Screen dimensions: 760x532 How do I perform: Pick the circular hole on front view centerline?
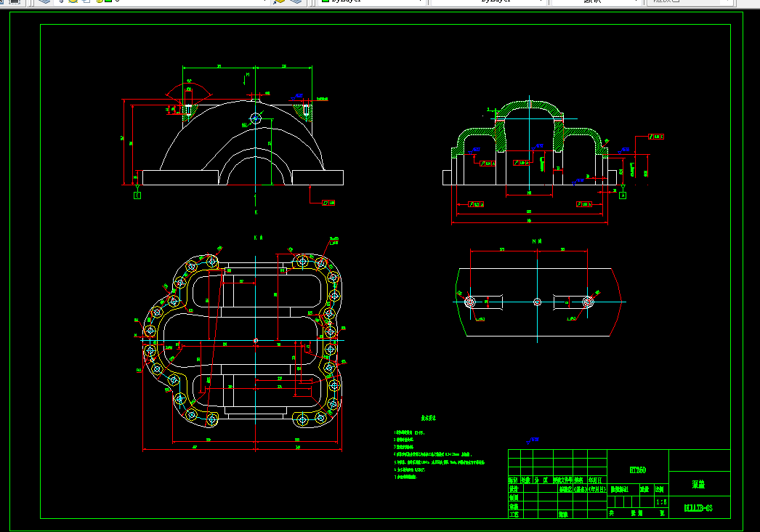(256, 118)
